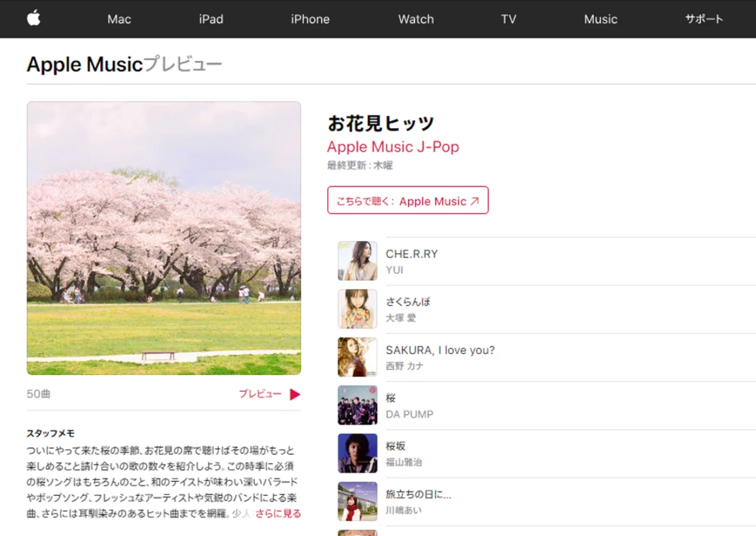Select the song title さくらんぼ
The height and width of the screenshot is (536, 756).
pos(408,302)
